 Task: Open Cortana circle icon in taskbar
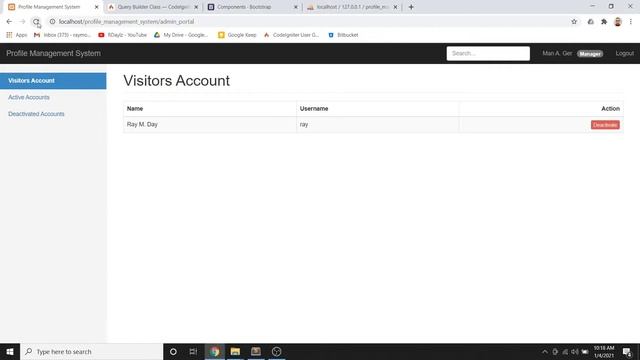[173, 351]
